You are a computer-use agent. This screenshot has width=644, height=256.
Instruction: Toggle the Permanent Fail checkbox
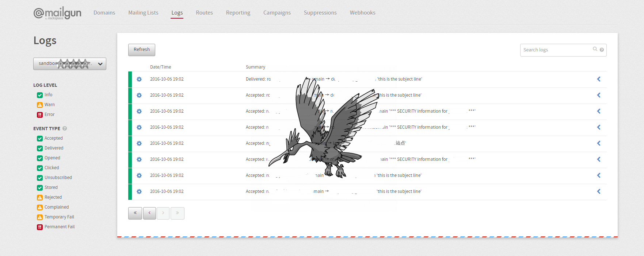(x=40, y=227)
